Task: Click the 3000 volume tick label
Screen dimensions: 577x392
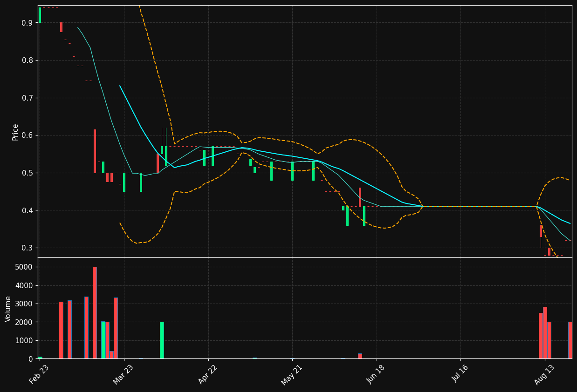Action: pos(24,304)
